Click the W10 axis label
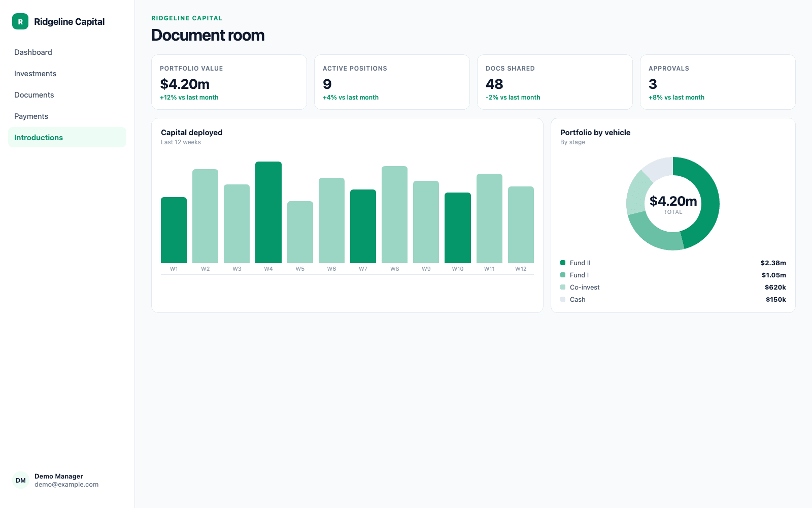Image resolution: width=812 pixels, height=508 pixels. [x=458, y=269]
